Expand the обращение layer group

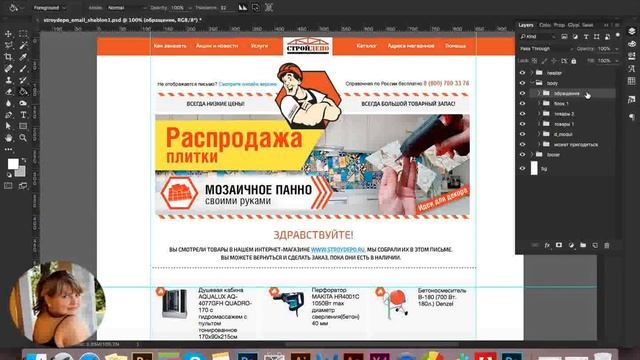click(539, 93)
